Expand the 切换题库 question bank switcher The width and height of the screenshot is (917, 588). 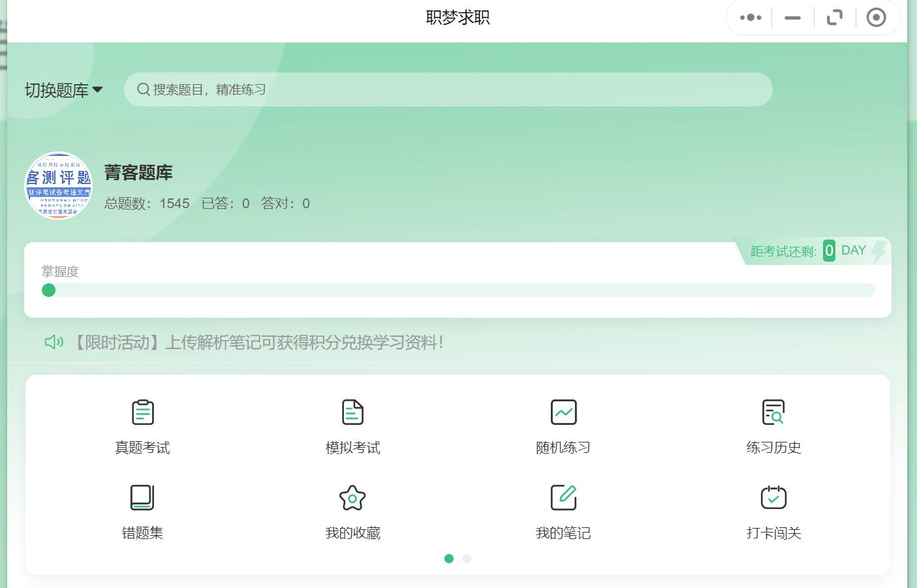click(62, 89)
